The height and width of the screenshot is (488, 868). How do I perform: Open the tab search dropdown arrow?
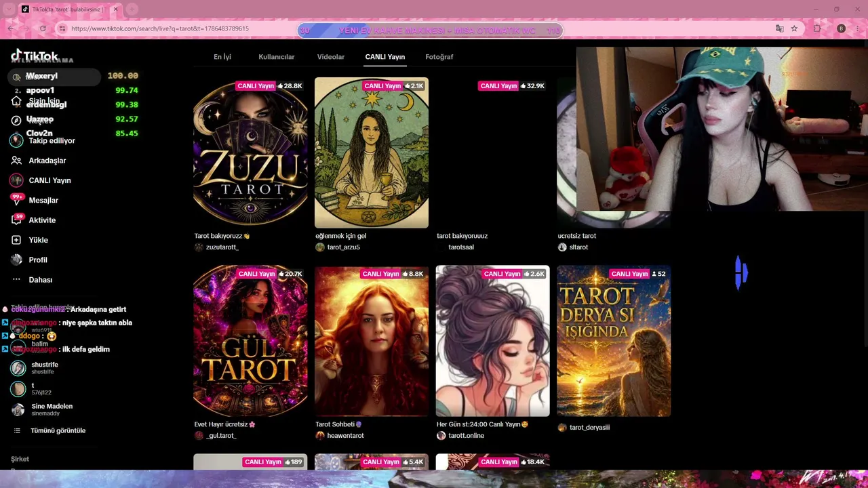click(9, 9)
